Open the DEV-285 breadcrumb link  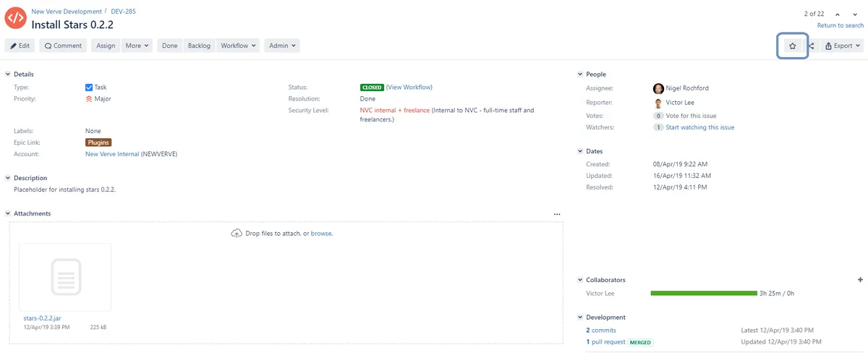coord(123,12)
